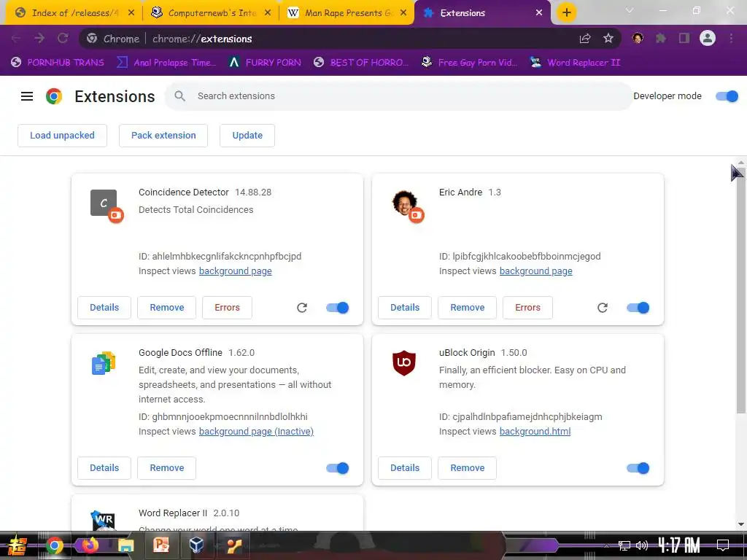Viewport: 747px width, 560px height.
Task: Turn off uBlock Origin extension
Action: click(638, 468)
